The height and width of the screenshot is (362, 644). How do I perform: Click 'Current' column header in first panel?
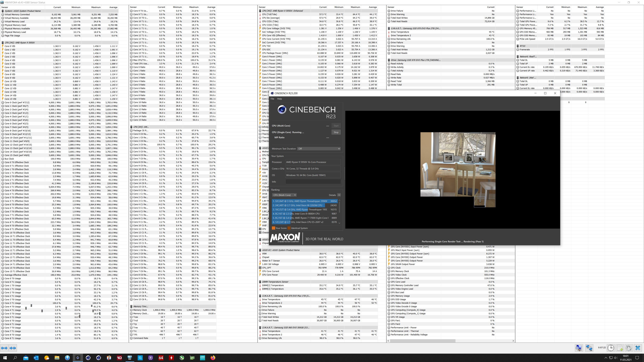pos(57,7)
